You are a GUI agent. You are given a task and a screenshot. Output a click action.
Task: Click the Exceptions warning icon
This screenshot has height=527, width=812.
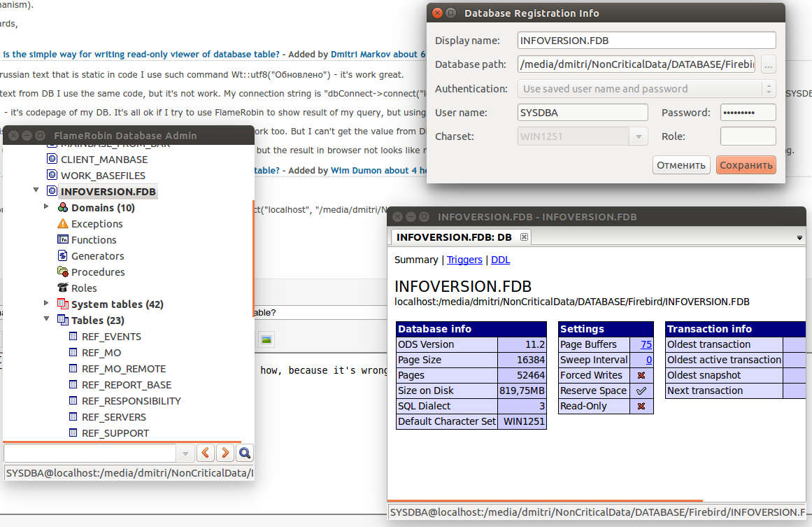point(63,223)
